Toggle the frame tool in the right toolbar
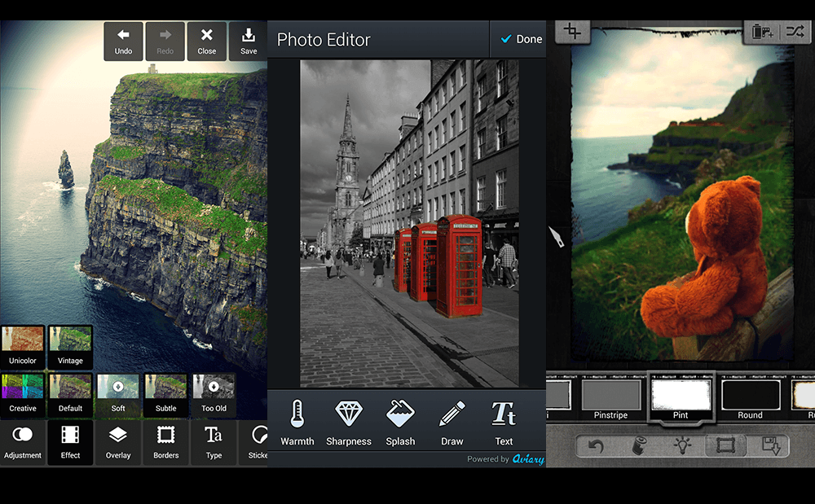The height and width of the screenshot is (504, 815). coord(725,445)
